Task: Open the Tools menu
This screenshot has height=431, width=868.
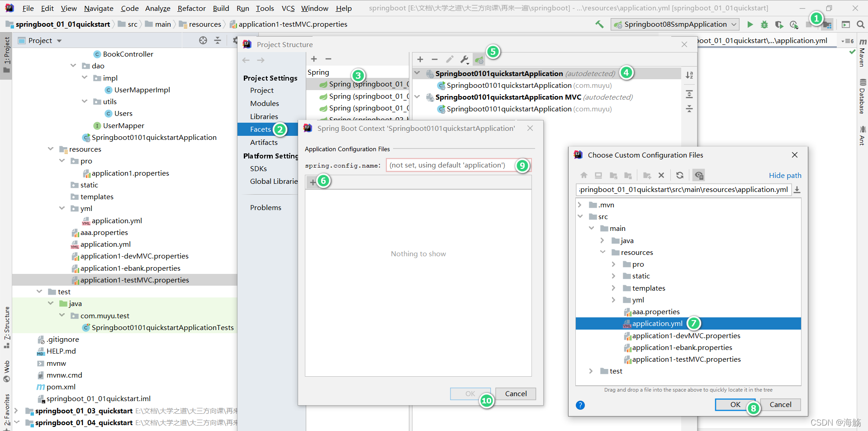Action: click(265, 8)
